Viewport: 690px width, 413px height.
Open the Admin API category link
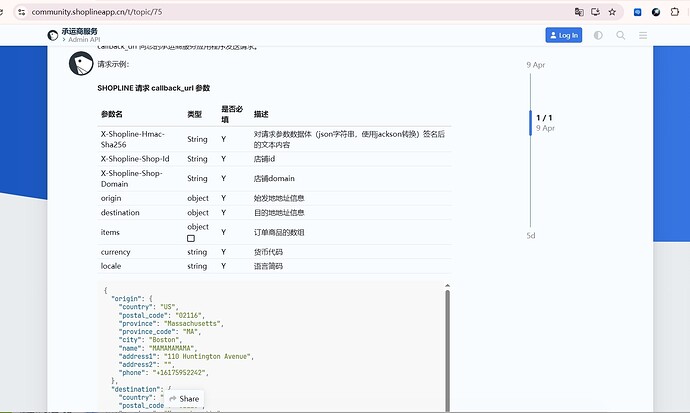[84, 40]
